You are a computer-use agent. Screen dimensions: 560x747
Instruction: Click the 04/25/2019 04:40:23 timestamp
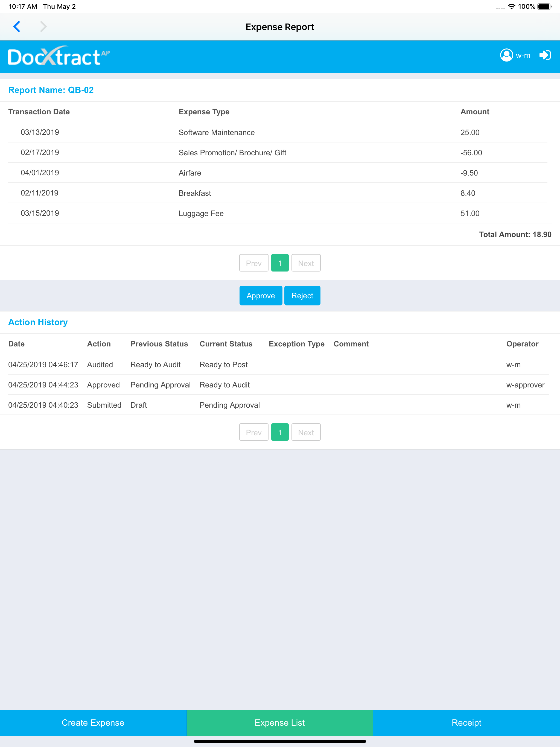coord(43,405)
